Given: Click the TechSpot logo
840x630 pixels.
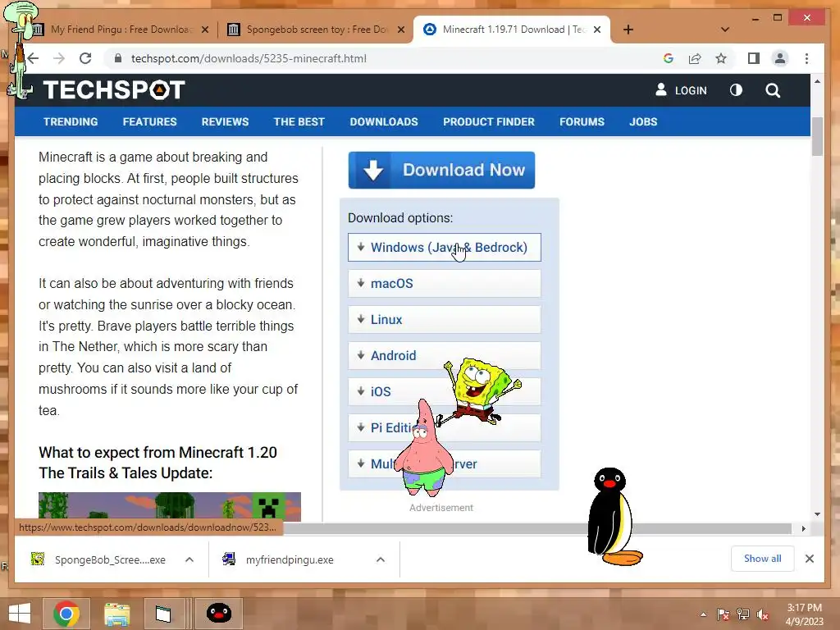Looking at the screenshot, I should (x=114, y=90).
